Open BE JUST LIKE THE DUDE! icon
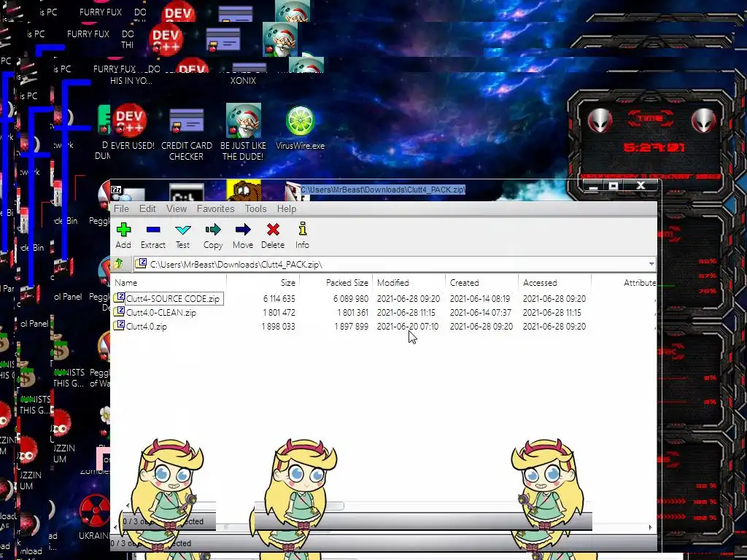This screenshot has height=560, width=747. pos(243,132)
